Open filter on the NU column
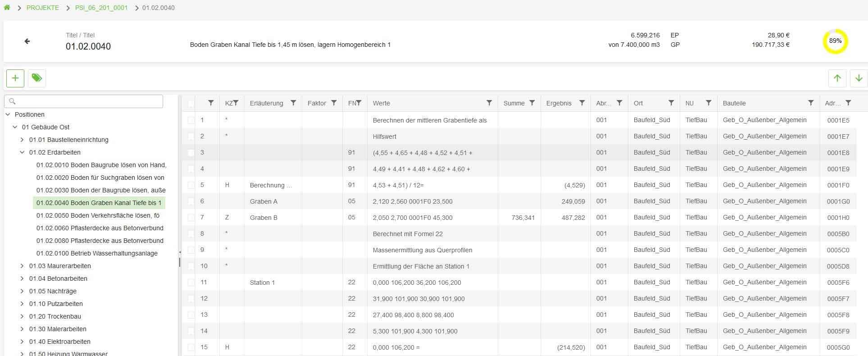The height and width of the screenshot is (356, 868). [x=709, y=103]
